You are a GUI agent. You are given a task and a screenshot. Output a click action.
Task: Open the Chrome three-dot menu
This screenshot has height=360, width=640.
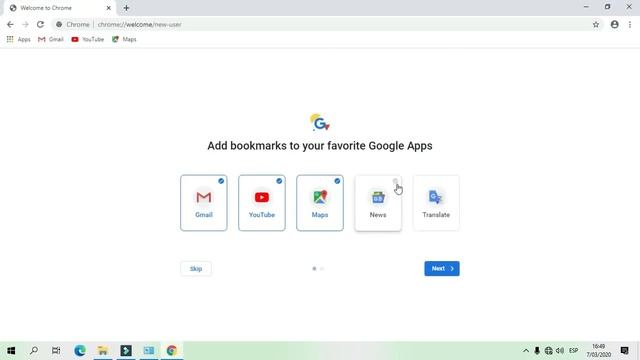click(x=630, y=24)
